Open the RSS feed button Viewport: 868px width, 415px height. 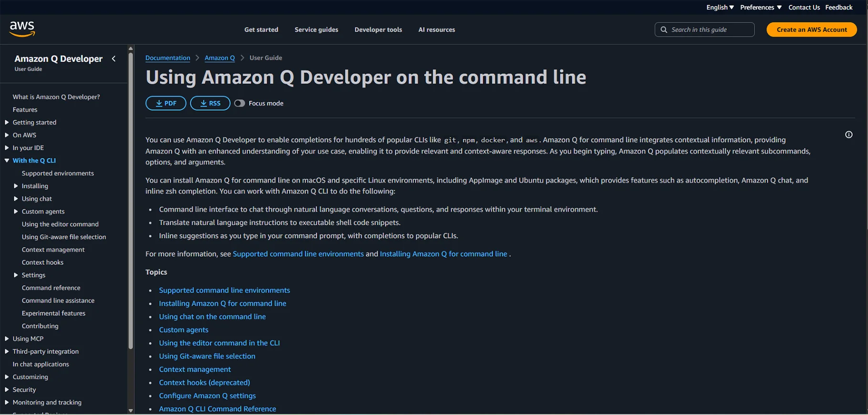click(x=210, y=103)
